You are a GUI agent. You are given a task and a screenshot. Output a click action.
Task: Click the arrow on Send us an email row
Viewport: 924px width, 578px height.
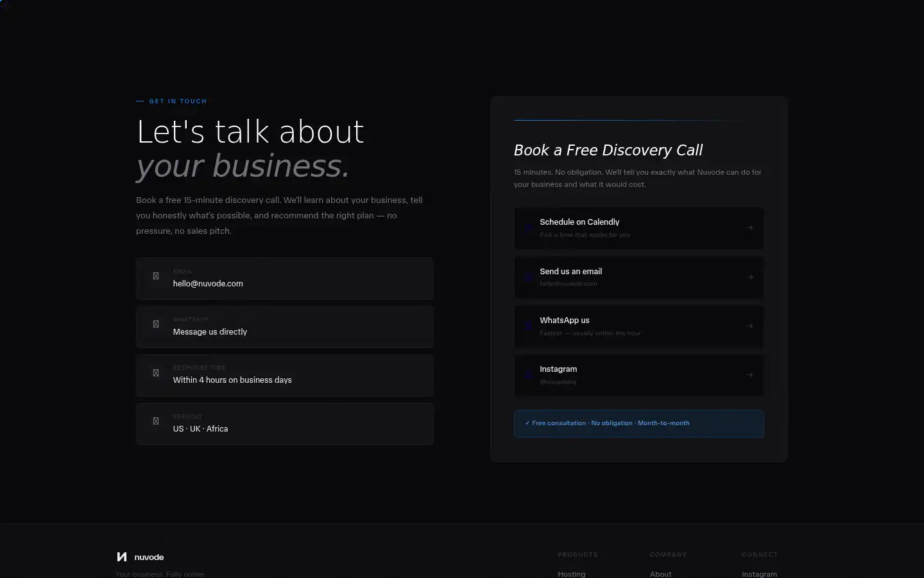point(749,277)
